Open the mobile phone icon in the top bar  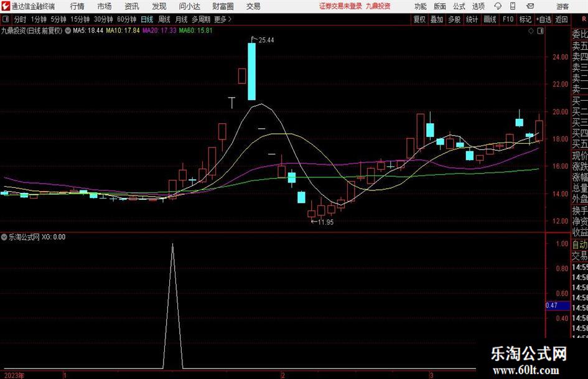[513, 6]
